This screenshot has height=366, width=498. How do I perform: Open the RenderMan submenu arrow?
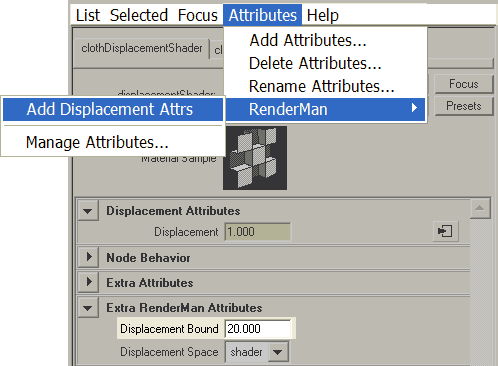click(x=414, y=108)
